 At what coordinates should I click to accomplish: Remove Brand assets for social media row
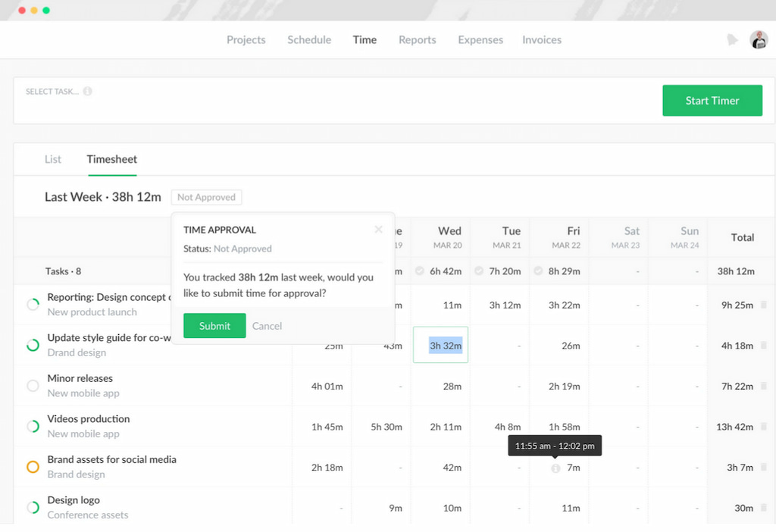pos(764,468)
